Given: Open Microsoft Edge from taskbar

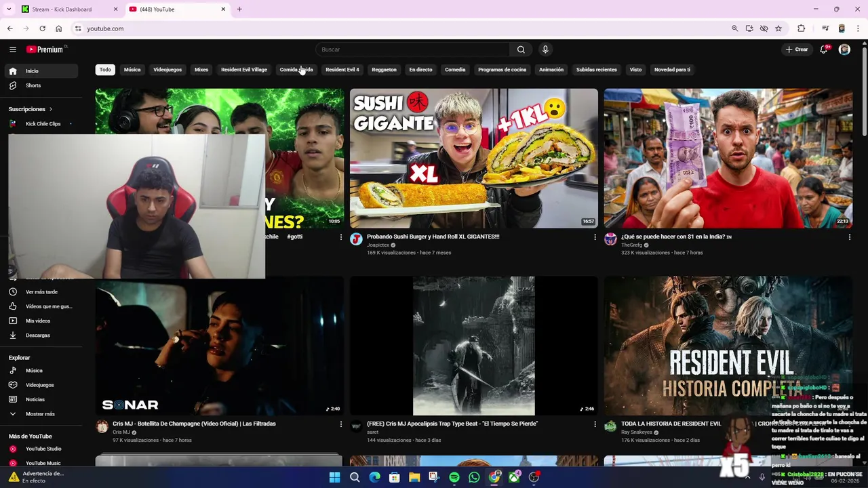Looking at the screenshot, I should 374,477.
